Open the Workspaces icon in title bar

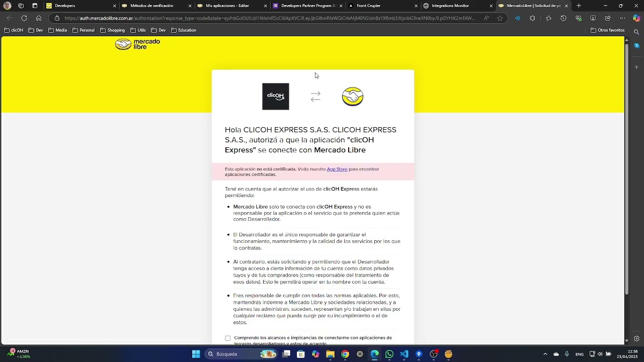click(x=21, y=6)
